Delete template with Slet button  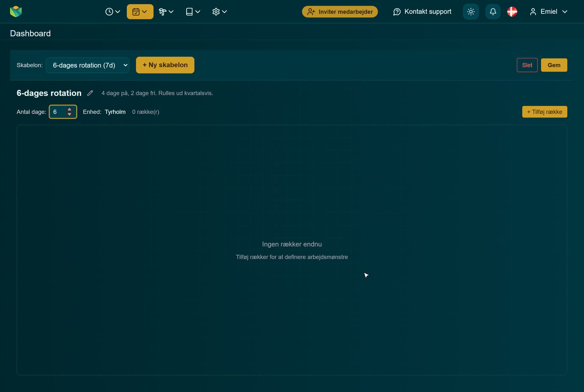(x=527, y=65)
